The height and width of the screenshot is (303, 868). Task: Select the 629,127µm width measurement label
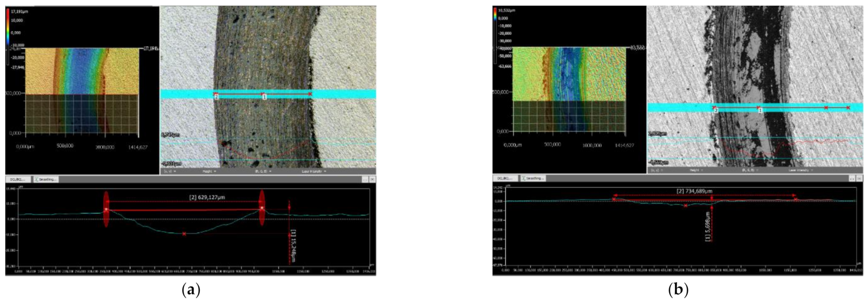tap(207, 198)
